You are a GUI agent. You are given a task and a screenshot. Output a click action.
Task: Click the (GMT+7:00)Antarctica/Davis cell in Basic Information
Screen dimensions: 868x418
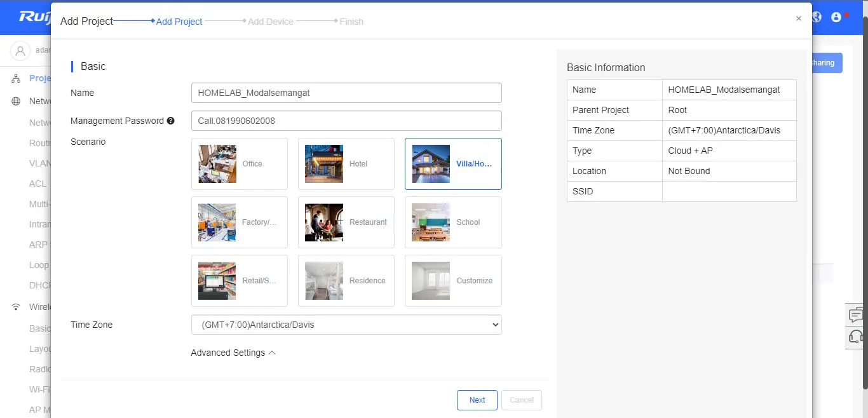[729, 130]
